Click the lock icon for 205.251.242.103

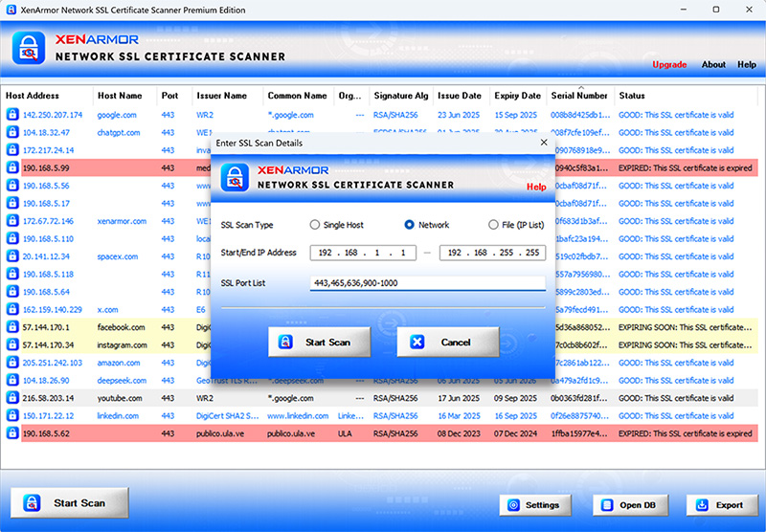click(12, 363)
